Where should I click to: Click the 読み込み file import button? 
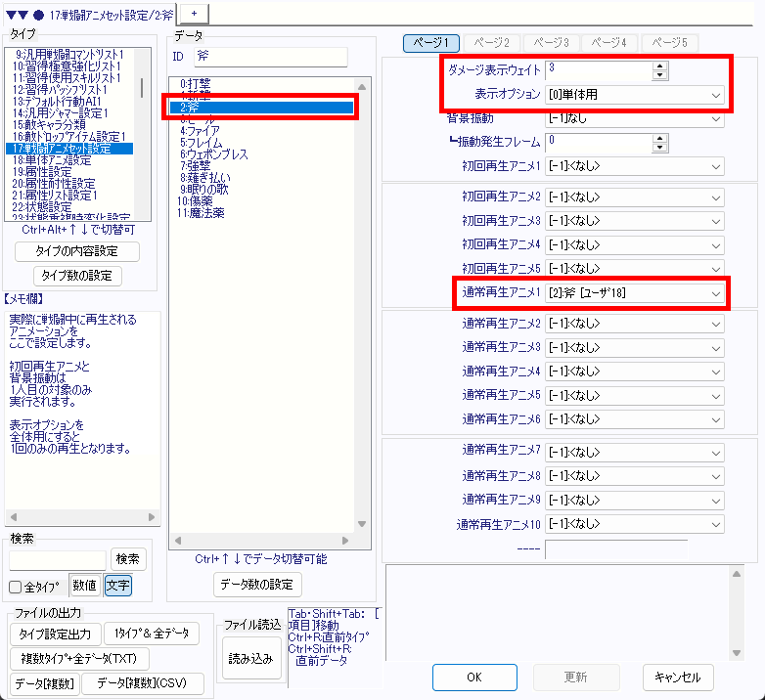249,659
